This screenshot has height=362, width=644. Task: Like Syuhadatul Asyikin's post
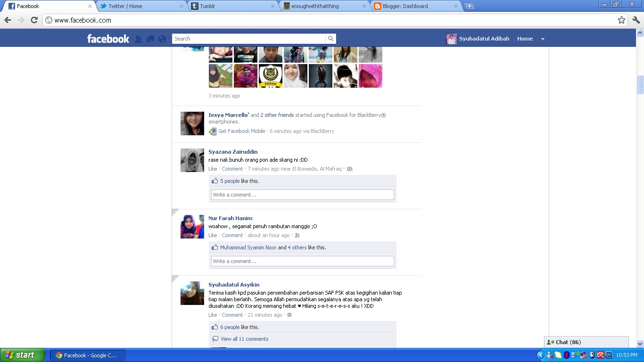tap(213, 315)
